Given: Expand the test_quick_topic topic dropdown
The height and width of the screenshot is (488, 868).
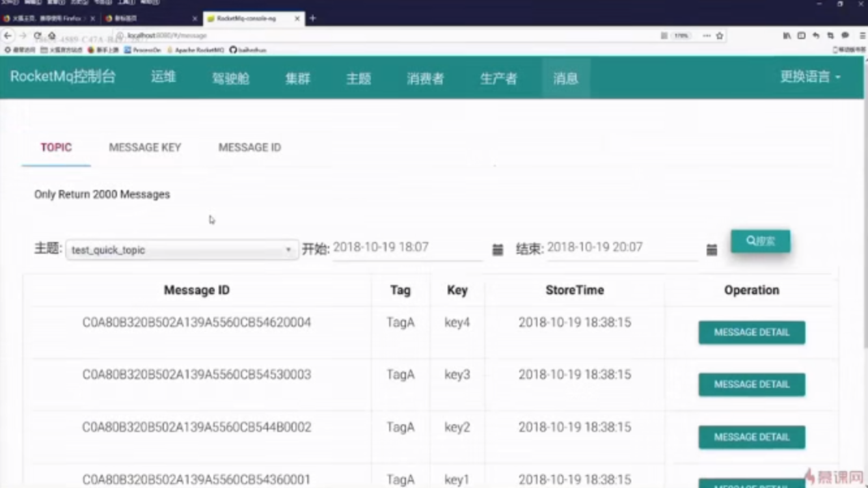Looking at the screenshot, I should [x=182, y=250].
